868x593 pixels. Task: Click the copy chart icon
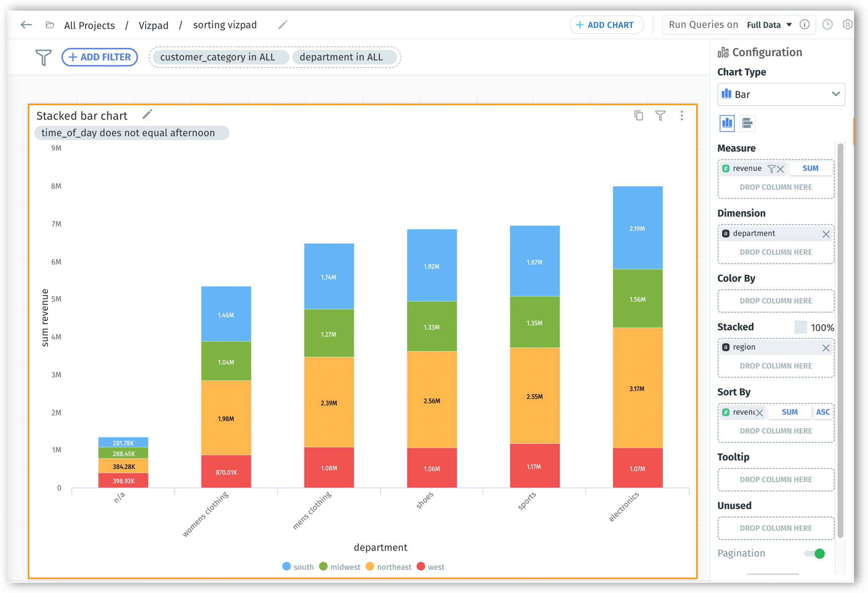click(x=639, y=115)
